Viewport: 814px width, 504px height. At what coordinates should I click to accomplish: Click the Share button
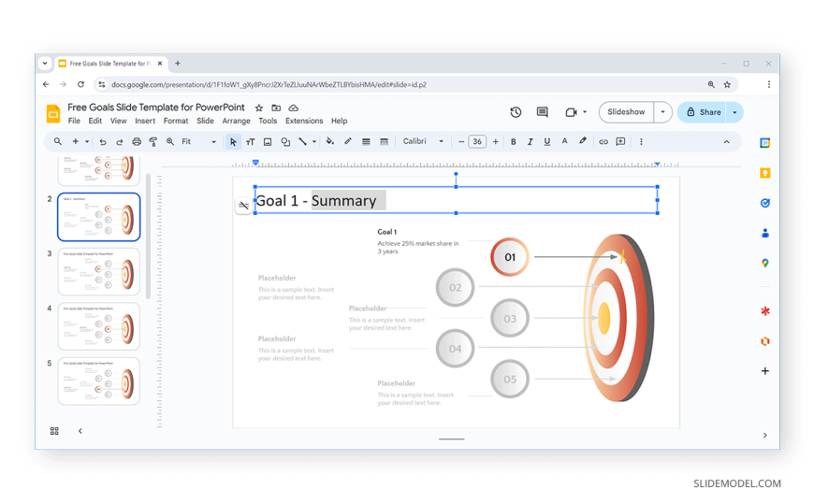[704, 112]
